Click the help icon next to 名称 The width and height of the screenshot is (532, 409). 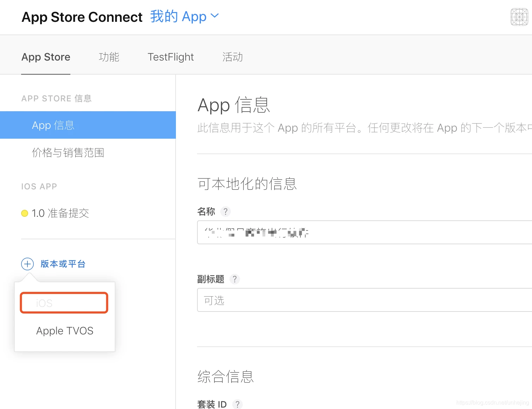coord(226,212)
